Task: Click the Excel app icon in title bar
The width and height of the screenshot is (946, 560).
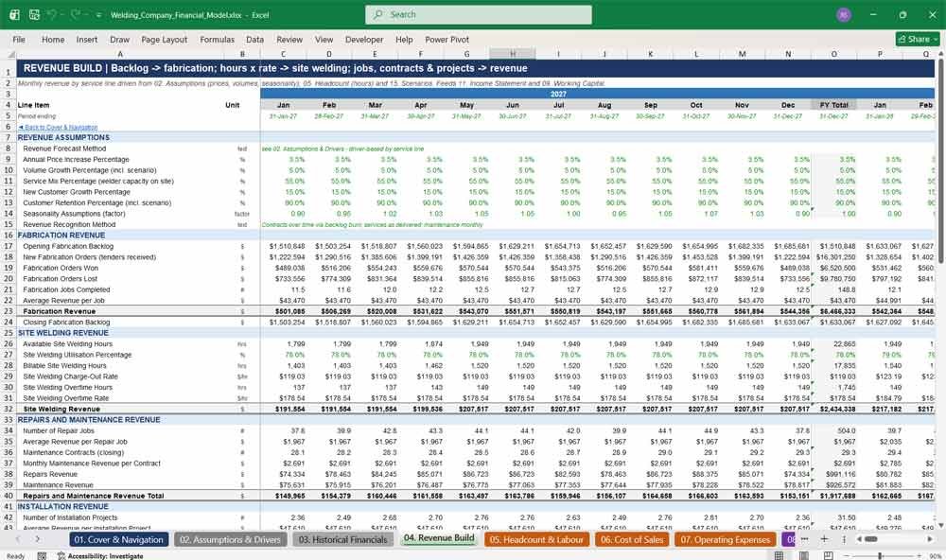Action: [14, 14]
